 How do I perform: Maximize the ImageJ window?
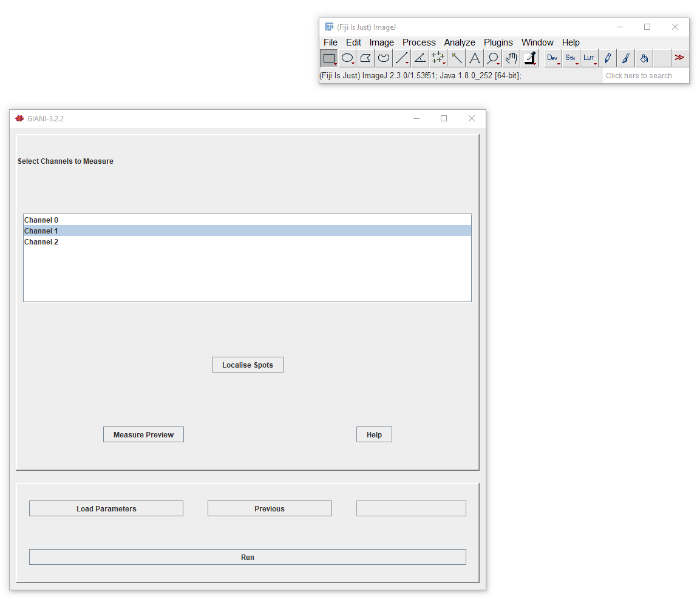[x=647, y=27]
